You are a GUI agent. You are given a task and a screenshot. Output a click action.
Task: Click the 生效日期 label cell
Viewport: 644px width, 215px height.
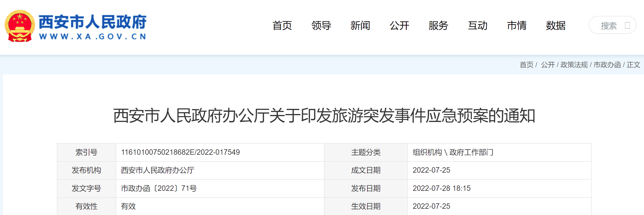coord(366,206)
